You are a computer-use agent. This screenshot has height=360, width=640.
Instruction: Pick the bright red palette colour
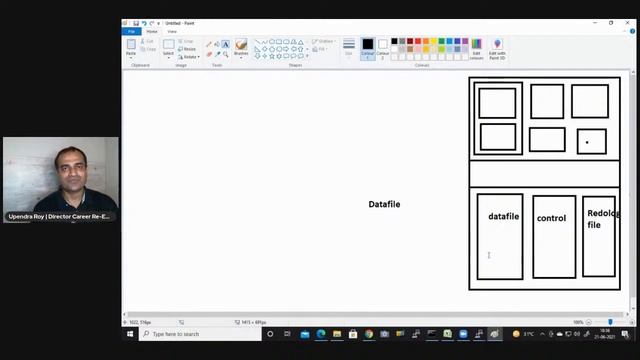418,41
